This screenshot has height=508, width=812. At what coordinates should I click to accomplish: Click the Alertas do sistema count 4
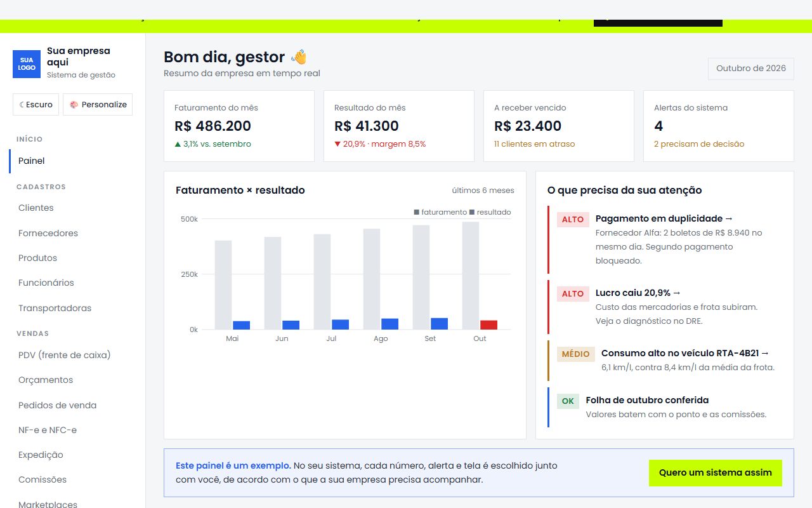pos(658,126)
